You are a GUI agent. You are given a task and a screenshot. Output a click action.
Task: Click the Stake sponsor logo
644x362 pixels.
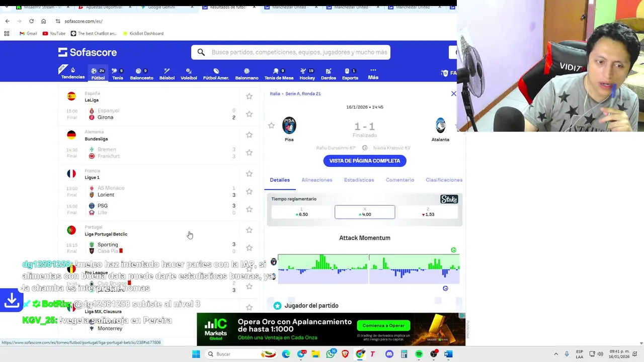[x=449, y=199]
